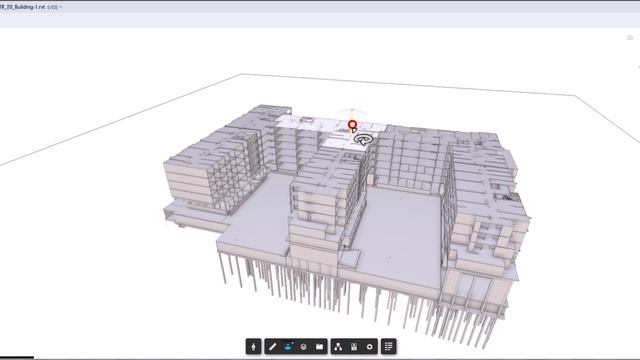Screen dimensions: 640x360
Task: Open the model browser hierarchy icon
Action: [338, 347]
